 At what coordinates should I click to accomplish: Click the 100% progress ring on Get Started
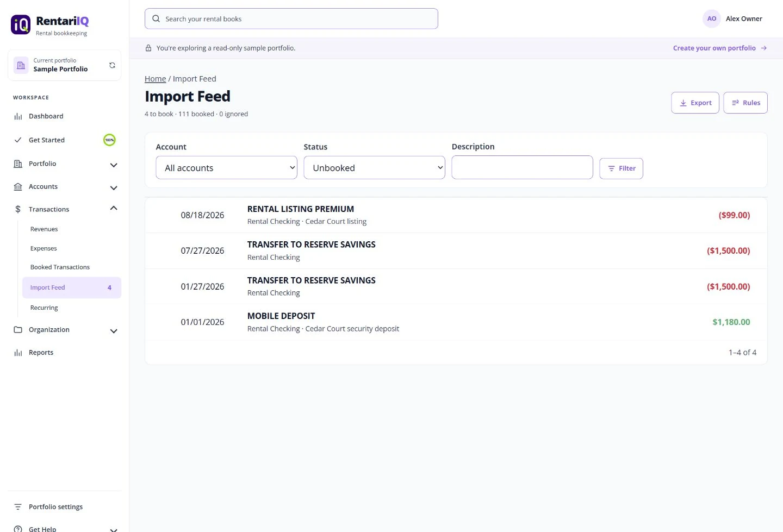(109, 140)
